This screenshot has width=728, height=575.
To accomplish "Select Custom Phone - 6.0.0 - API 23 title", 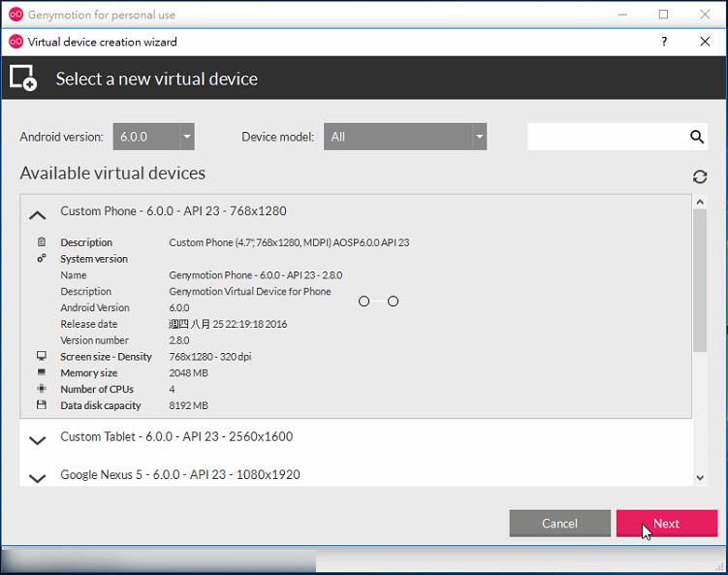I will tap(174, 210).
